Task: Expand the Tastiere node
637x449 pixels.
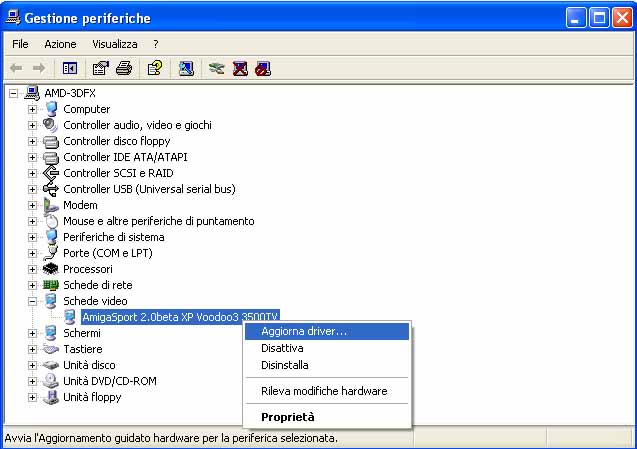Action: click(x=32, y=349)
